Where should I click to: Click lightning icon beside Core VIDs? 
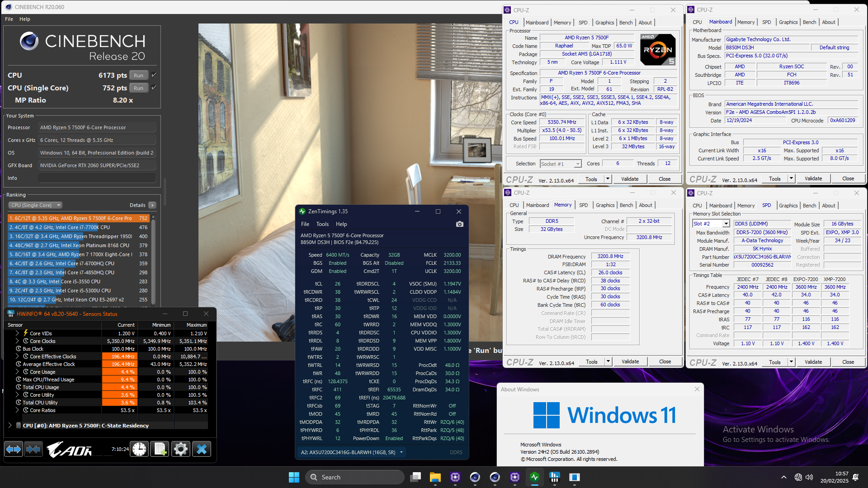(26, 333)
